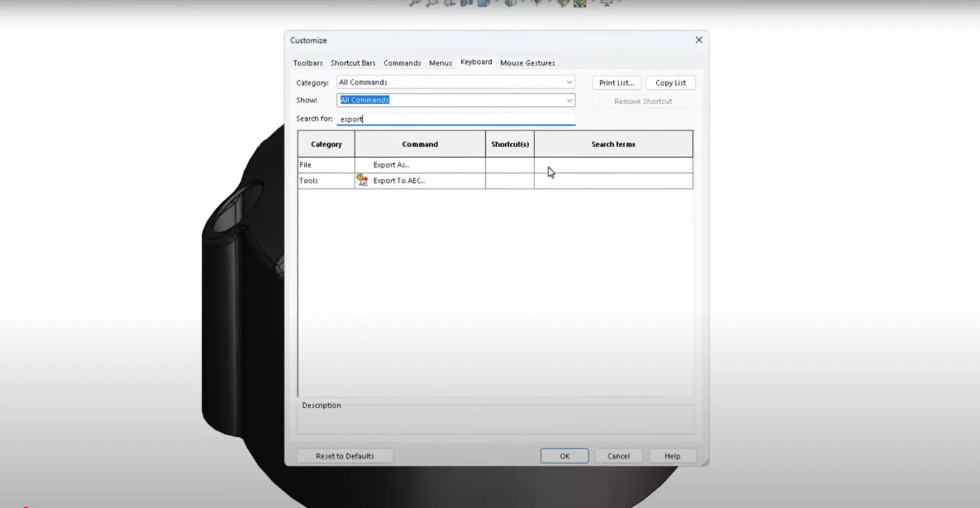This screenshot has width=980, height=508.
Task: Click the Apply Scene icon in top toolbar
Action: [580, 3]
